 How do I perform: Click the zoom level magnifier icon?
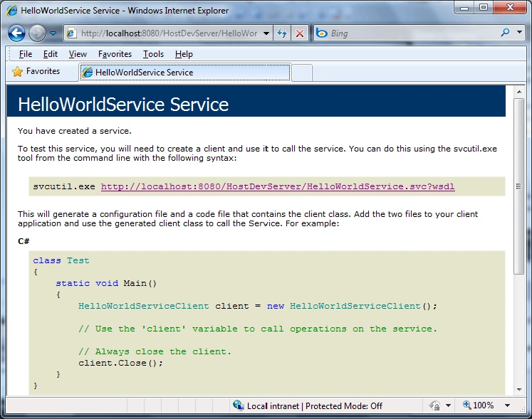[467, 405]
